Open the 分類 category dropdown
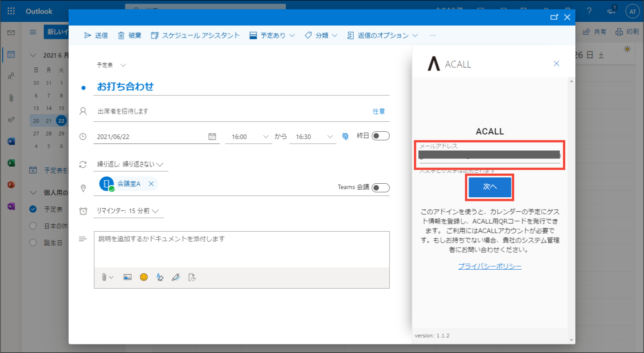Screen dimensions: 644x353 tap(321, 35)
